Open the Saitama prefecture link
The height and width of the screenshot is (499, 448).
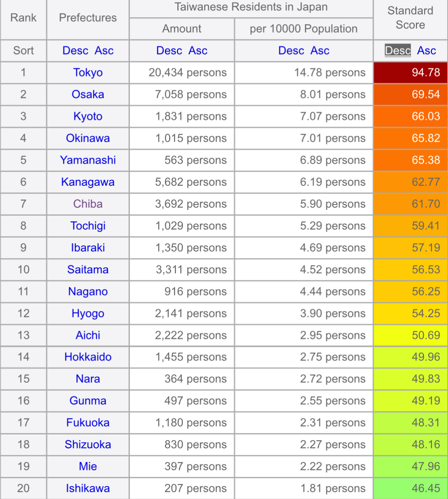point(88,269)
